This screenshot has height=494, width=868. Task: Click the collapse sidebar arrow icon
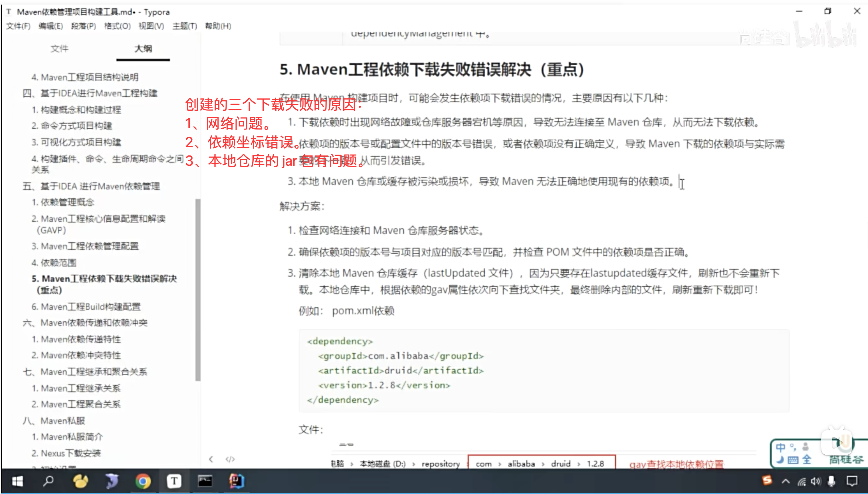point(211,459)
